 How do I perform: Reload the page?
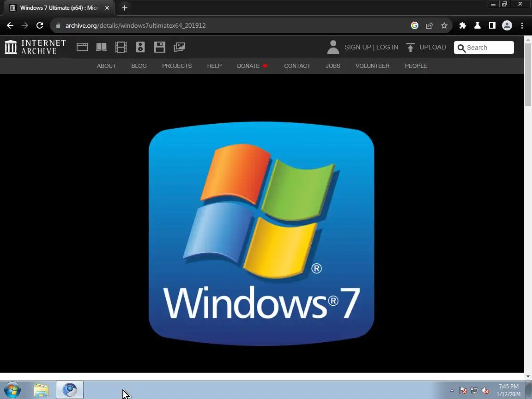tap(40, 25)
